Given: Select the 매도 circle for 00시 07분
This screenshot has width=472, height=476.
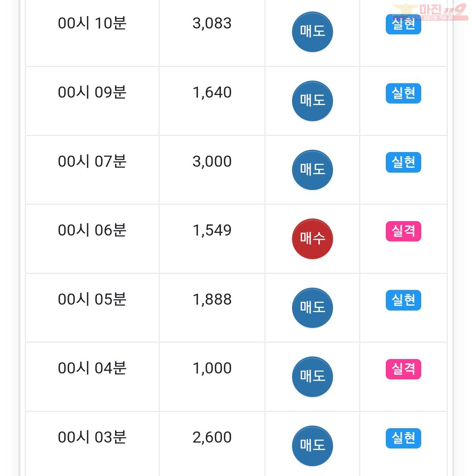Looking at the screenshot, I should (x=312, y=170).
